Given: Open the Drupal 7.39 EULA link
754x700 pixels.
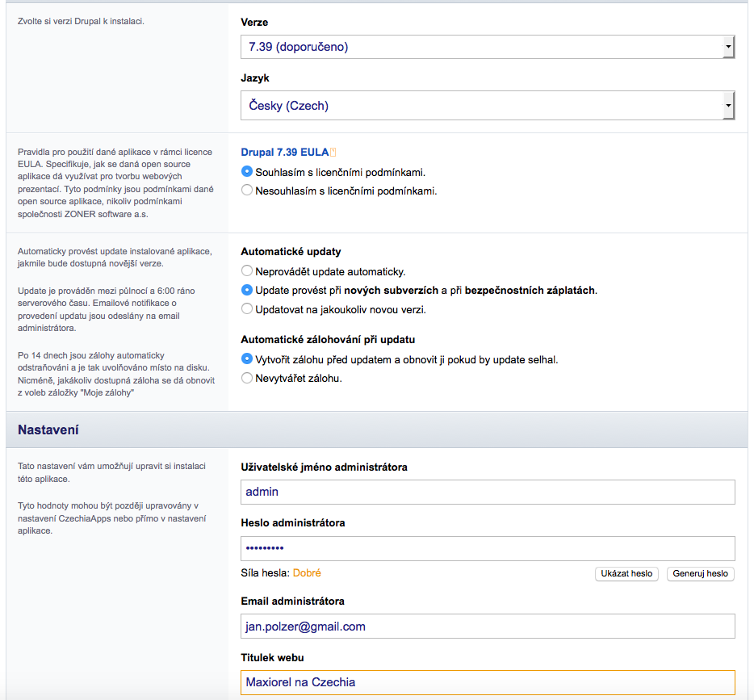Looking at the screenshot, I should (x=284, y=152).
